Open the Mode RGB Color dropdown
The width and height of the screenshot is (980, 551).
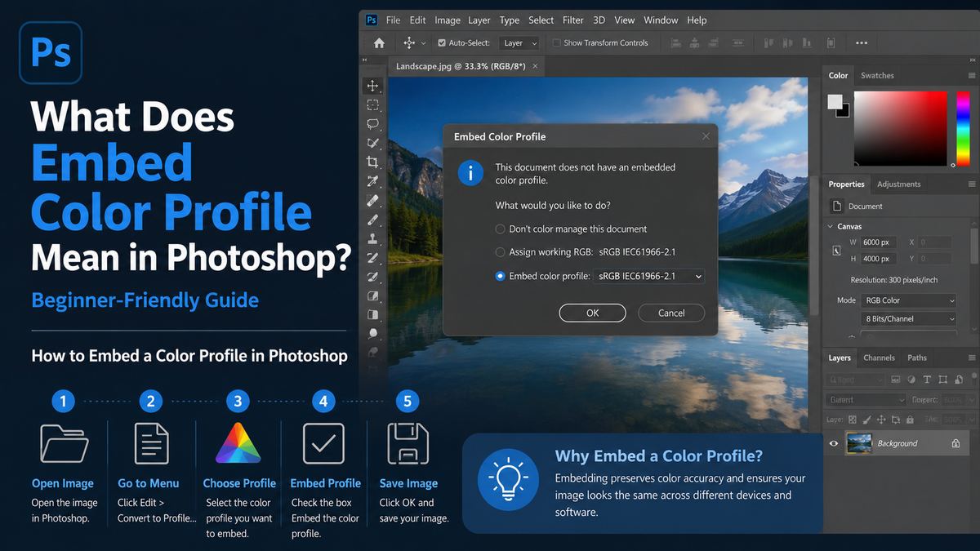(908, 300)
